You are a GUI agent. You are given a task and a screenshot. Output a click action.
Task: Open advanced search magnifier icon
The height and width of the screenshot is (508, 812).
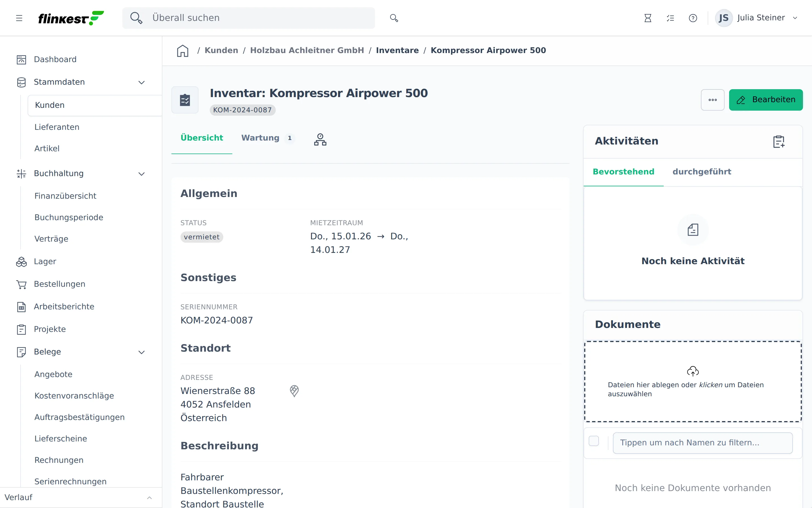[x=394, y=18]
